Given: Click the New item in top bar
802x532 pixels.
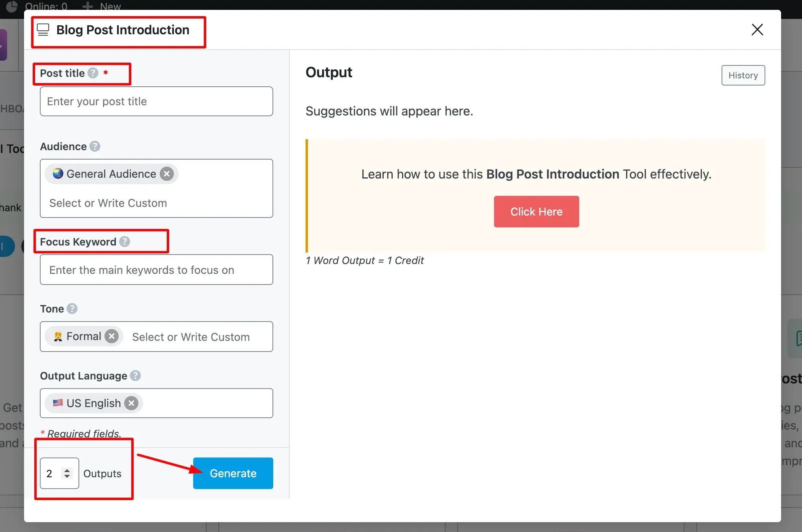Looking at the screenshot, I should [x=102, y=6].
